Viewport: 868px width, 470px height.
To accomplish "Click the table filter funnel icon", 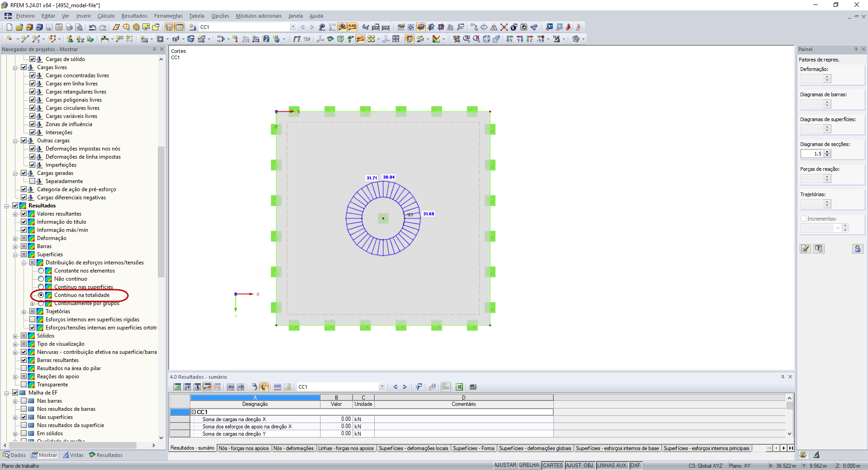I will [419, 387].
